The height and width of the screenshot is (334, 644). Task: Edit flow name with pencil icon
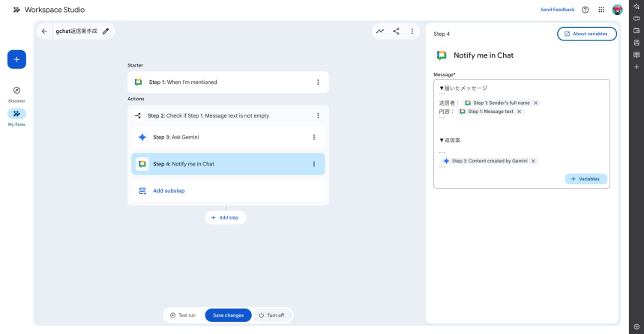(x=106, y=31)
